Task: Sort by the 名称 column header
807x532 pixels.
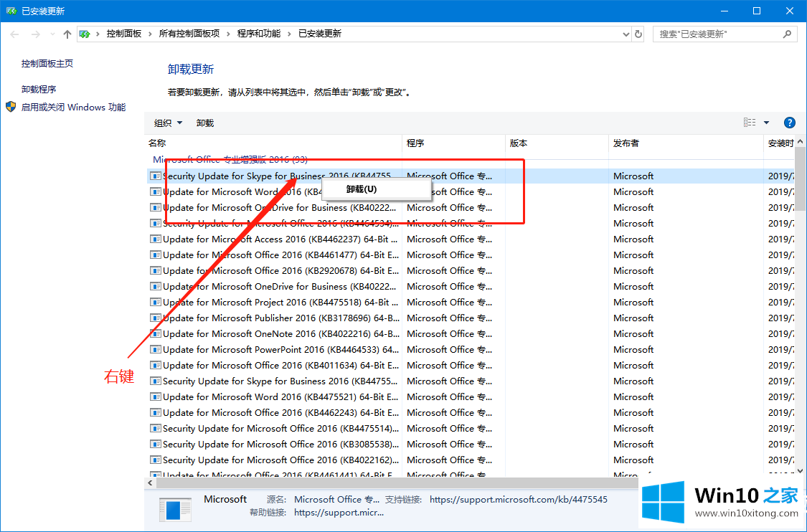Action: [273, 143]
